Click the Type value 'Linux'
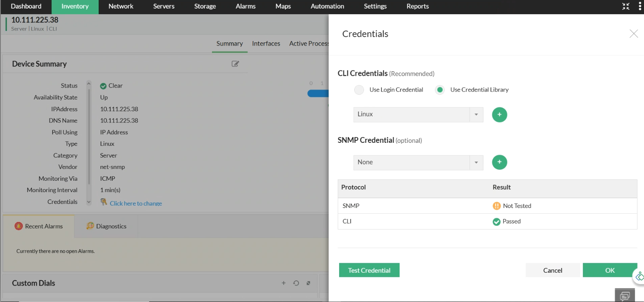This screenshot has height=302, width=644. (107, 144)
